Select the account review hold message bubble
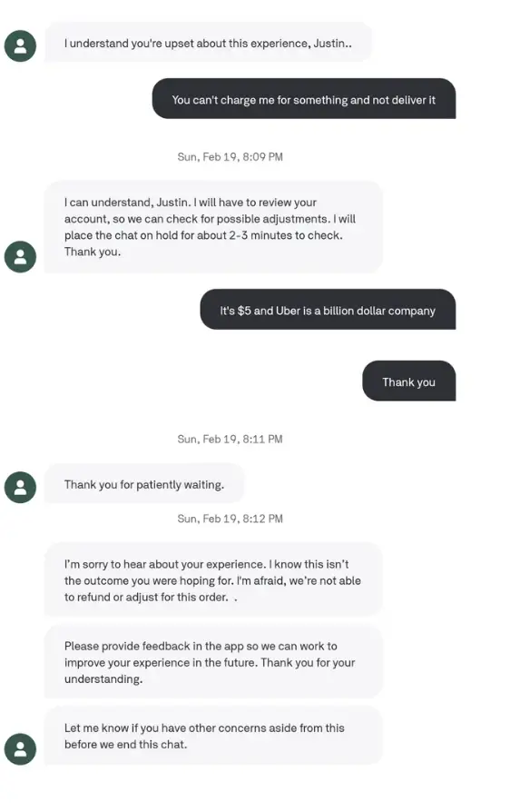 (x=213, y=227)
